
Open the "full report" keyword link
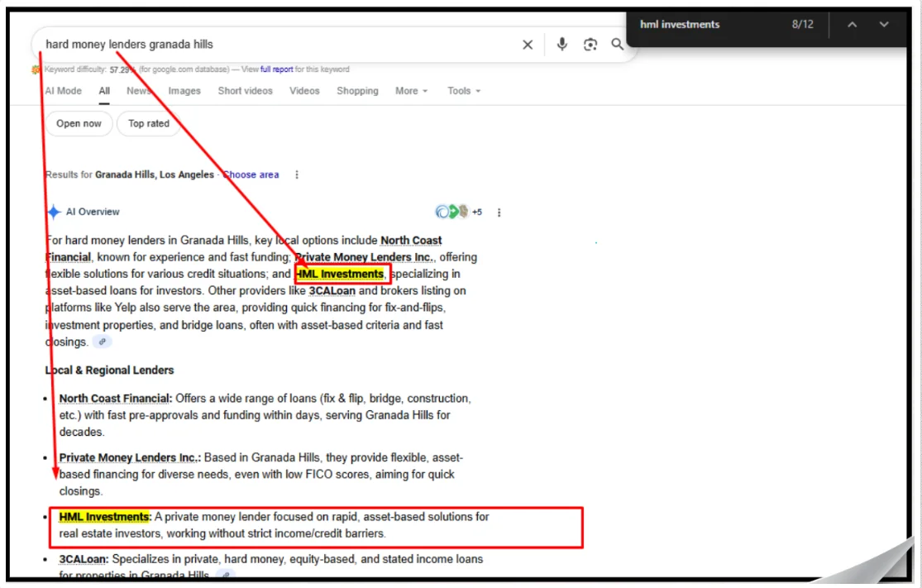(x=276, y=69)
